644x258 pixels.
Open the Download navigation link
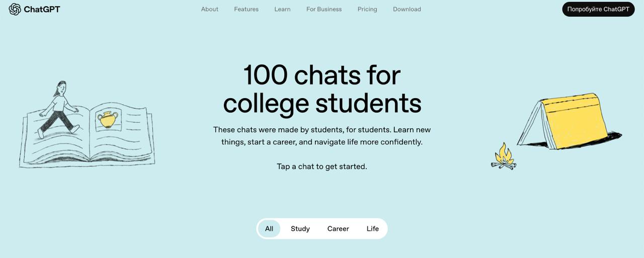point(407,9)
